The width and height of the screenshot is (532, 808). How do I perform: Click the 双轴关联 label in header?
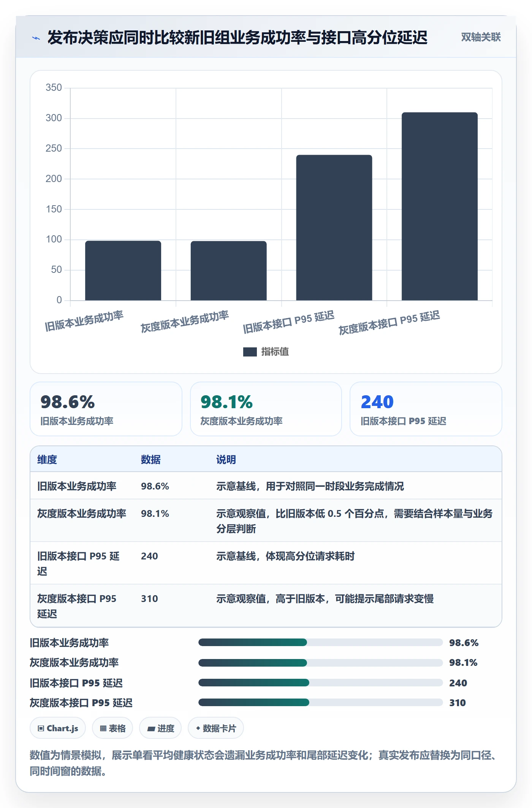[x=481, y=37]
